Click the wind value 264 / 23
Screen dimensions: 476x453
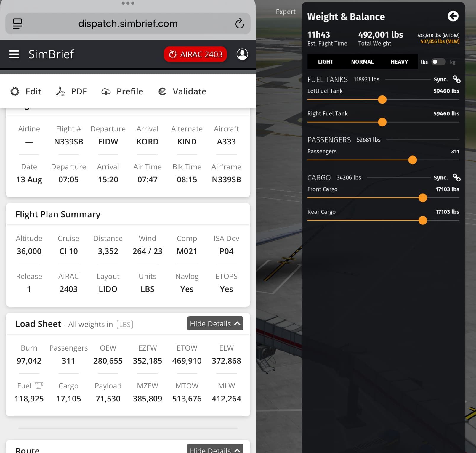tap(148, 251)
